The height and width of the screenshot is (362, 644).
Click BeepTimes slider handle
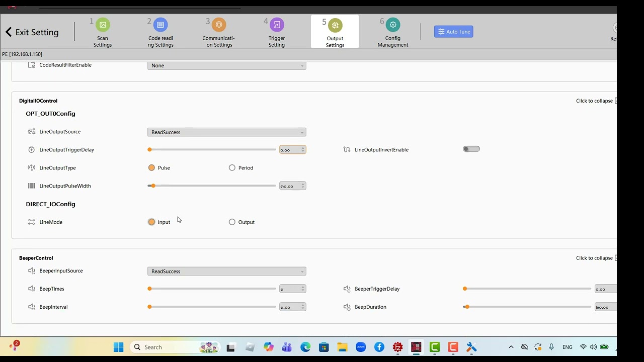click(149, 289)
